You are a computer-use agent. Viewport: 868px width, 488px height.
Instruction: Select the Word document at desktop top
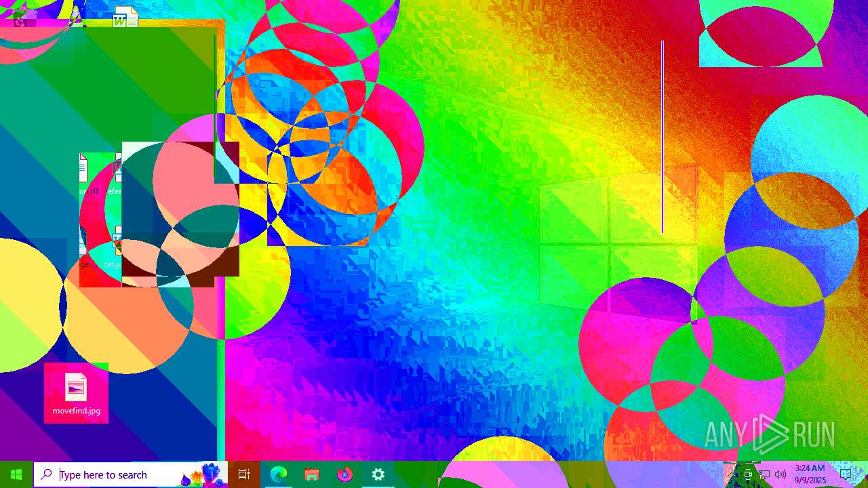pyautogui.click(x=125, y=18)
